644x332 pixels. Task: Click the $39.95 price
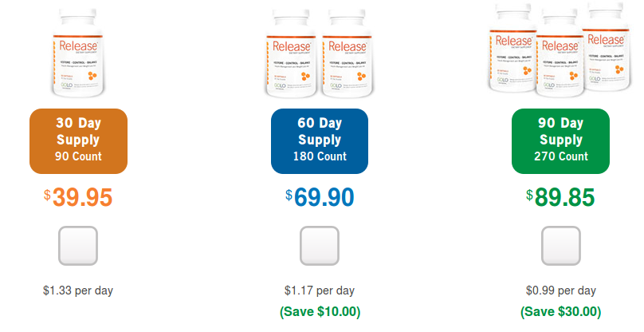tap(78, 197)
